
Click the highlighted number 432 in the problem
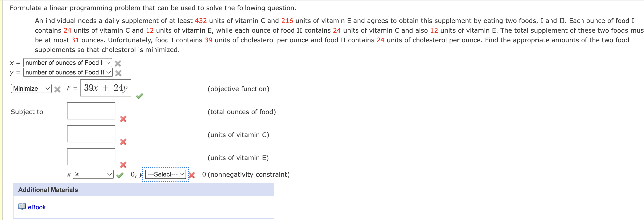(x=201, y=21)
